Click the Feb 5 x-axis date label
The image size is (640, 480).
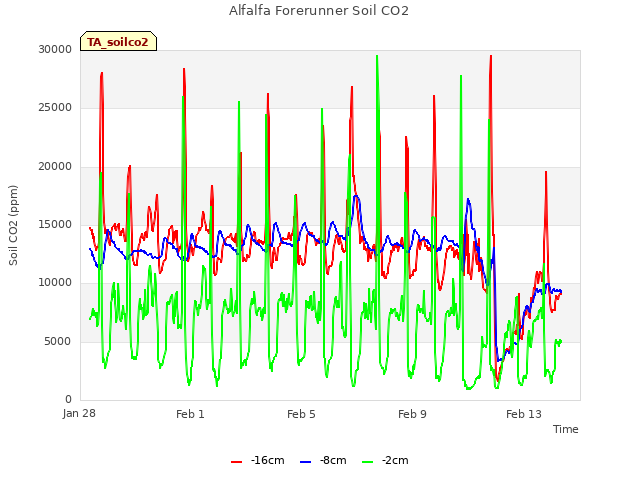click(x=301, y=414)
